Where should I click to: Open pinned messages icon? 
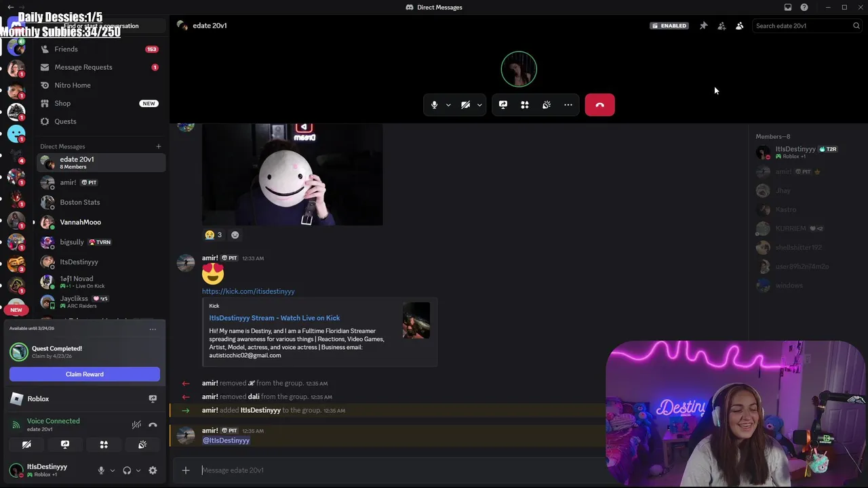[x=703, y=26]
